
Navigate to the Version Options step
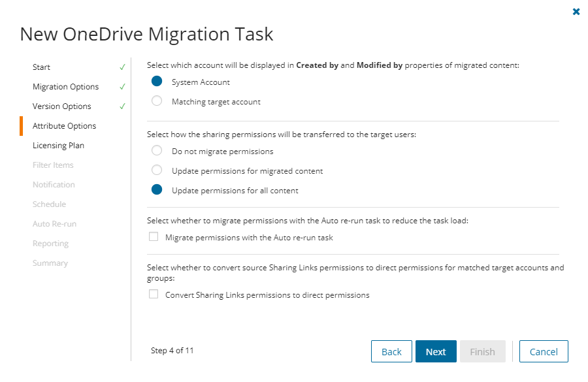pyautogui.click(x=63, y=106)
